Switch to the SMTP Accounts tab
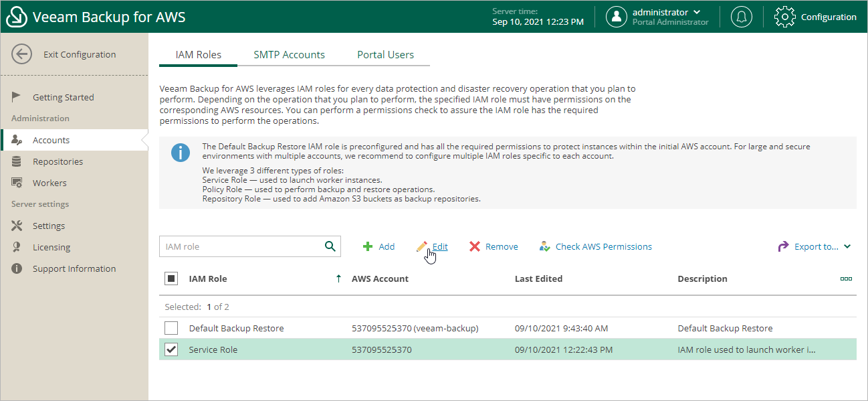868x401 pixels. pos(289,55)
